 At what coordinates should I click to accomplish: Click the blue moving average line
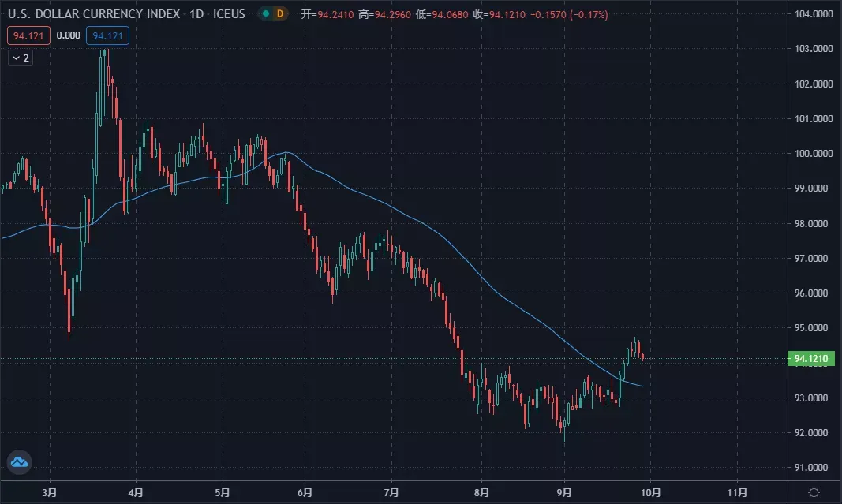click(x=376, y=200)
